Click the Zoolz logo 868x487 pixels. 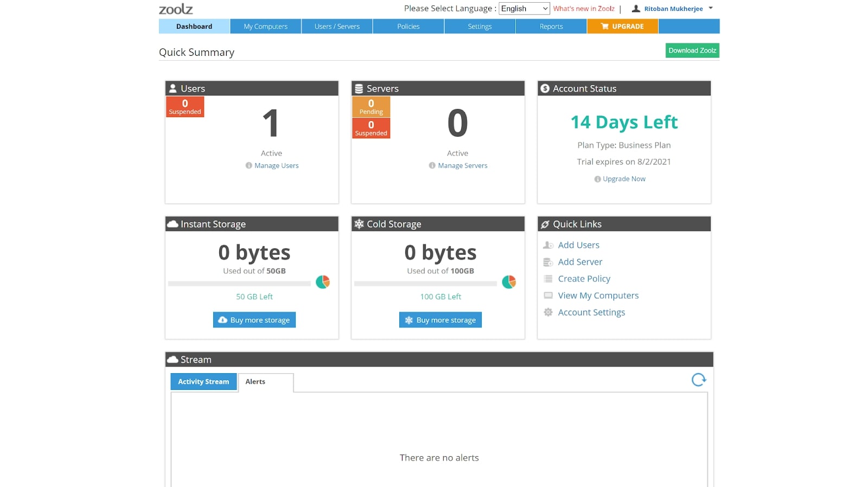176,9
